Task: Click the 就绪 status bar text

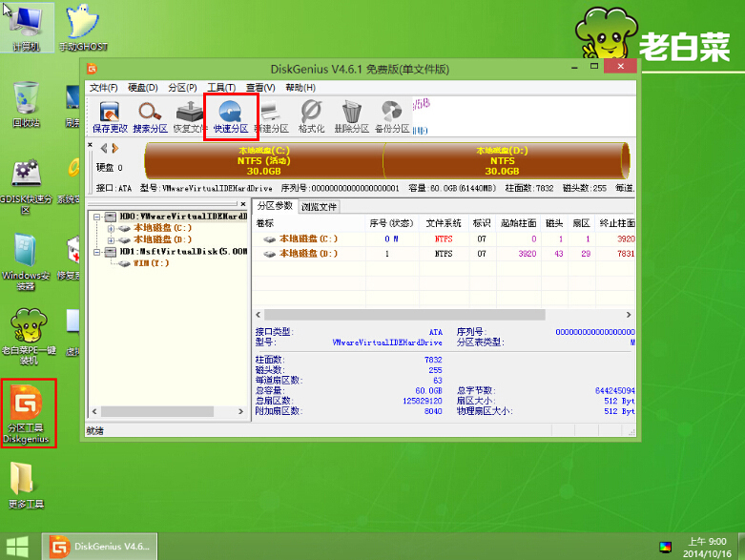Action: 95,431
